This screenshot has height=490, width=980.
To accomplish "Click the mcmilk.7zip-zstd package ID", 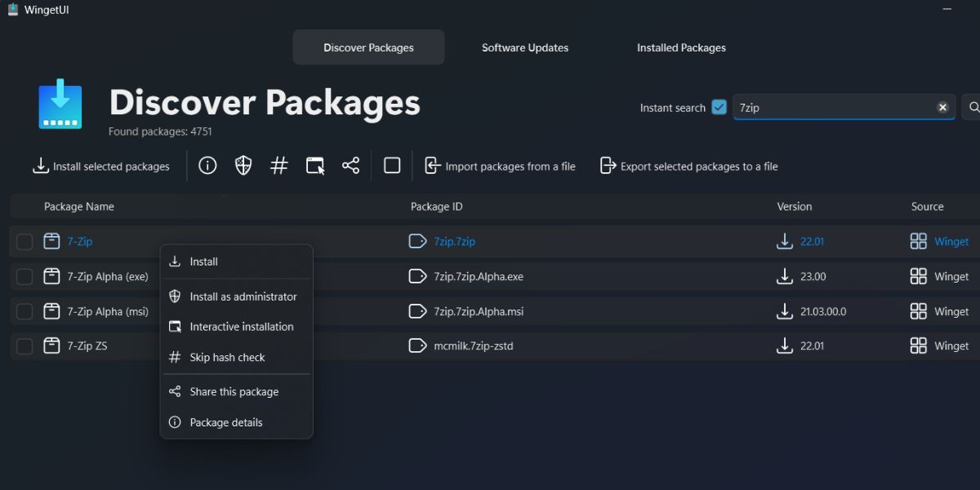I will coord(474,346).
